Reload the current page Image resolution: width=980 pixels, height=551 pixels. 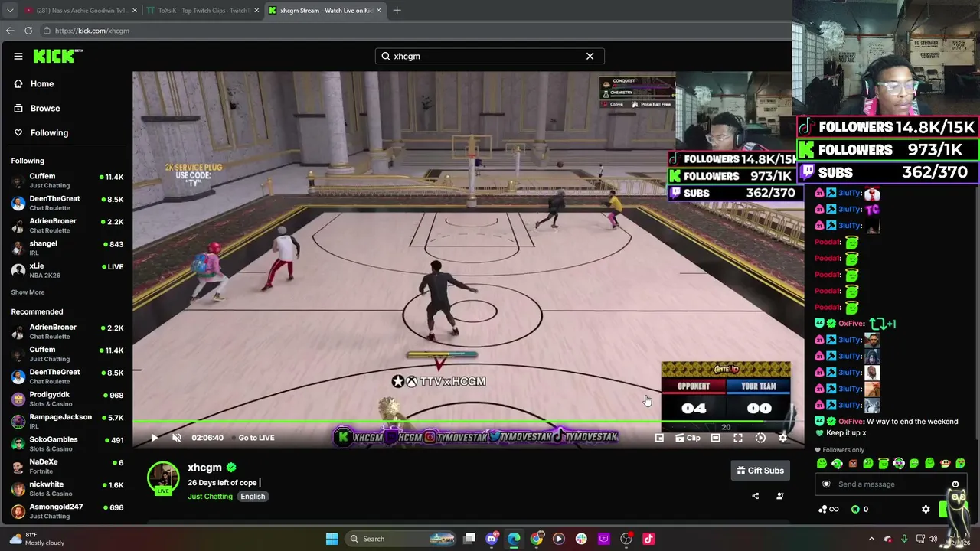28,31
